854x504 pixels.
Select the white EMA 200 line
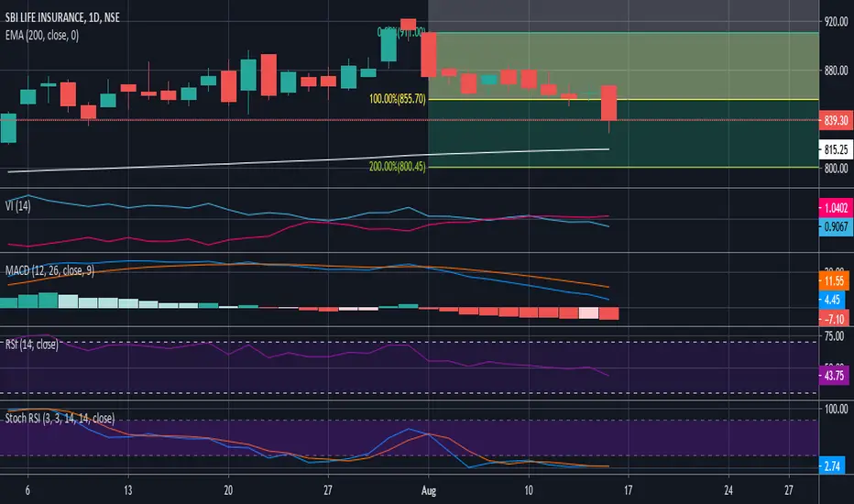[x=308, y=160]
